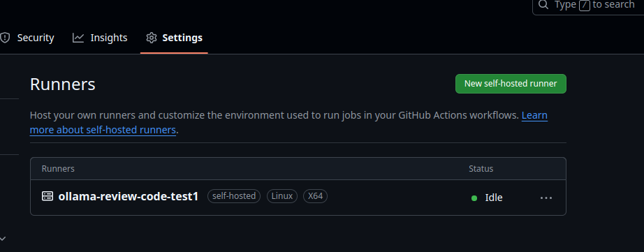Click the Linux label
Image resolution: width=644 pixels, height=252 pixels.
282,196
